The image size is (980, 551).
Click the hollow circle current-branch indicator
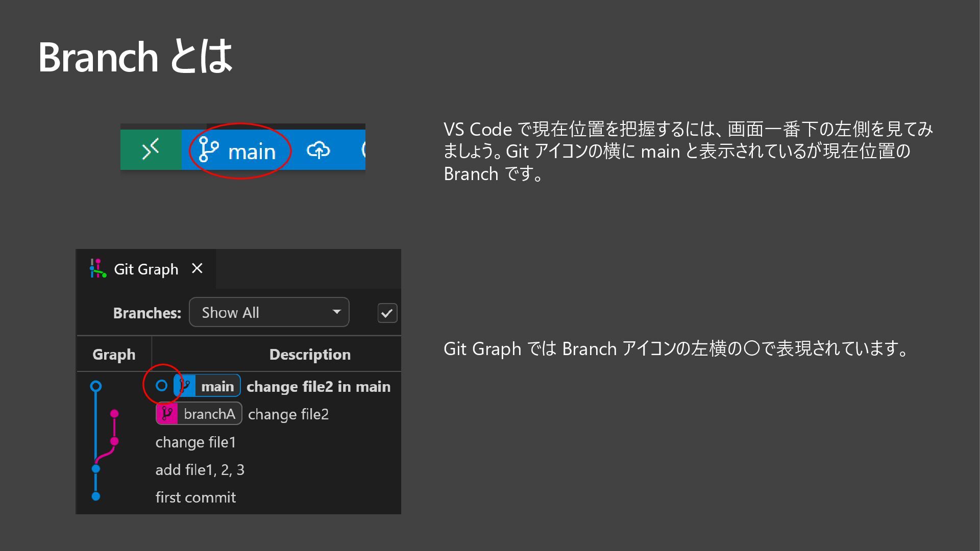(161, 386)
